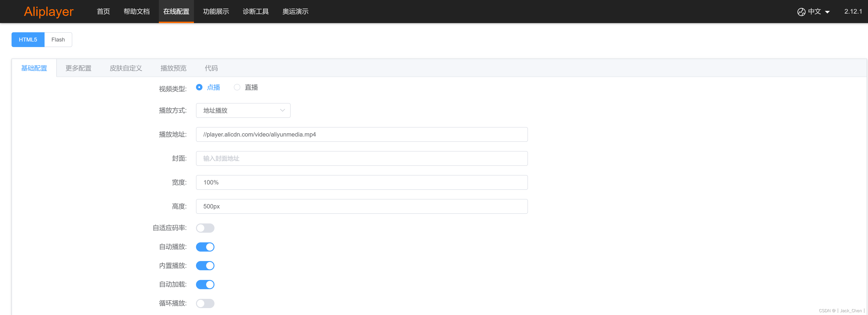Turn off the 自动播放 switch
Screen dimensions: 868x315
[x=205, y=247]
